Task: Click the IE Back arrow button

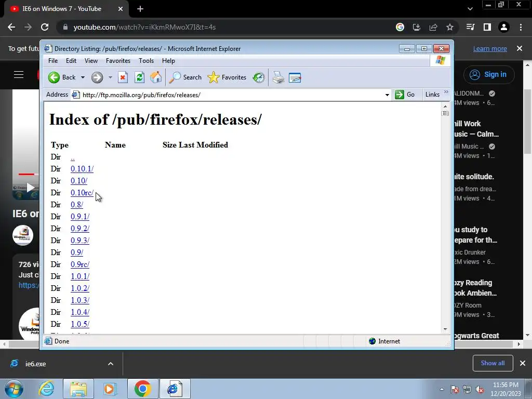Action: (x=54, y=77)
